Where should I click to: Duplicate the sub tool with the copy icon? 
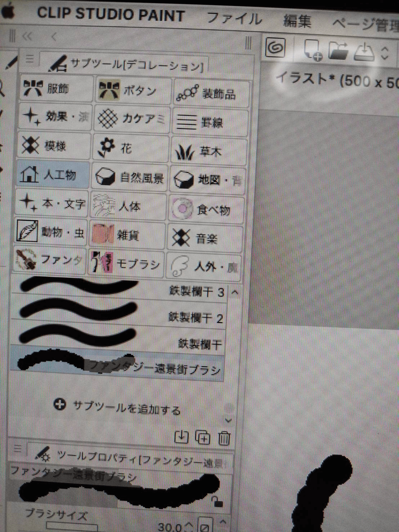point(202,436)
